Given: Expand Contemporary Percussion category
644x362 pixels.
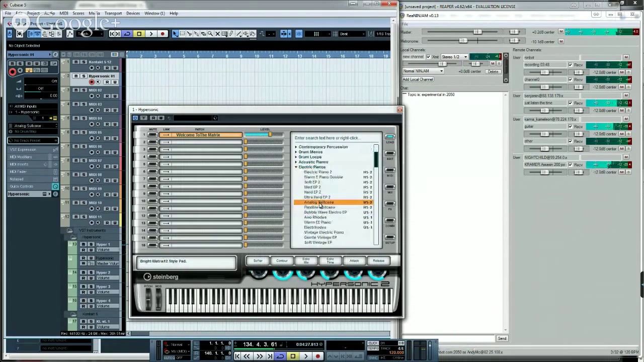Looking at the screenshot, I should (296, 147).
